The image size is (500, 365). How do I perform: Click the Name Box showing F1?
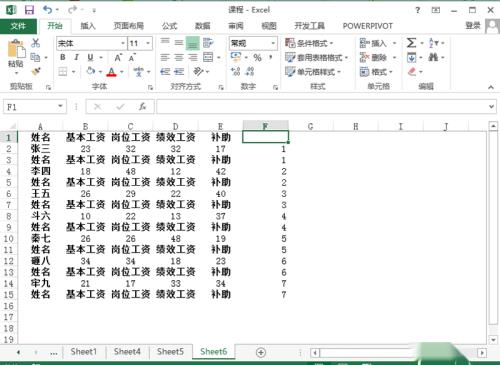[35, 107]
